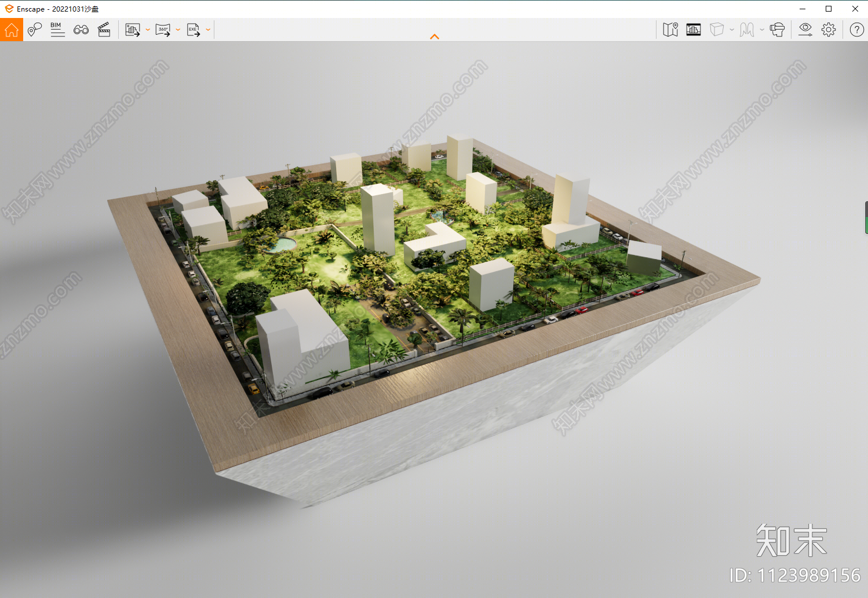Open the Video Editor with the clapperboard icon
This screenshot has height=598, width=868.
(104, 30)
